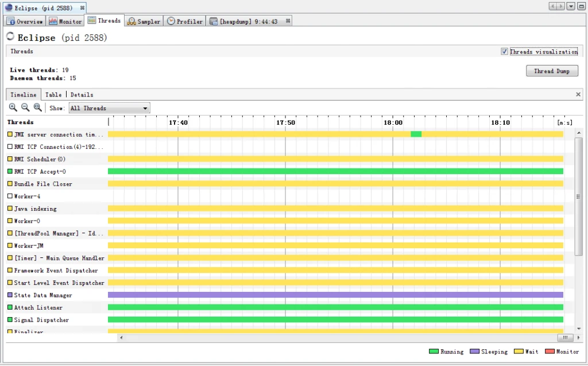588x366 pixels.
Task: Switch to the Sampler tab
Action: [144, 21]
